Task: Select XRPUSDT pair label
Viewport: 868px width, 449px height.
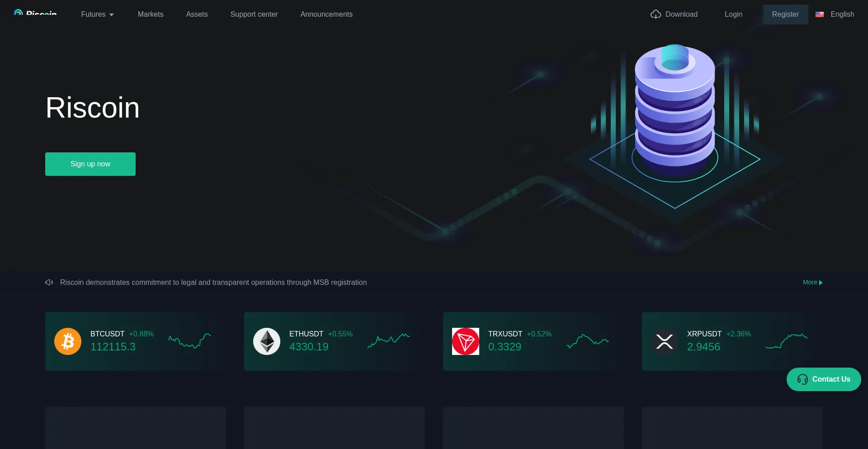Action: tap(704, 334)
